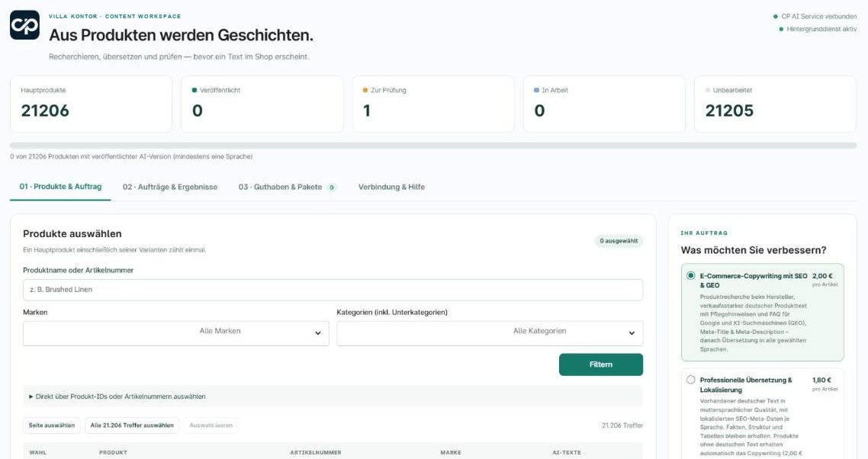Switch to 01 · Produkte & Auftrag tab
Screen dimensions: 868x459
(60, 187)
